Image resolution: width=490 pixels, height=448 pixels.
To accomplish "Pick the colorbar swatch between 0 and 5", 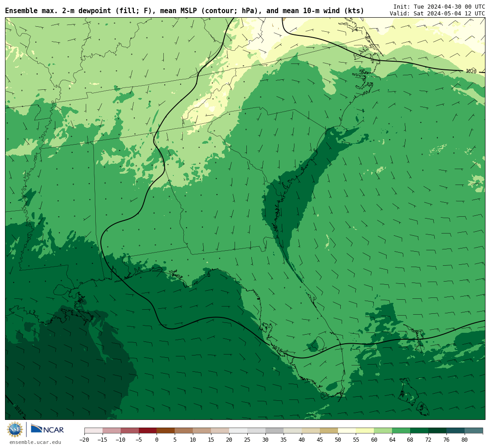I will (x=166, y=431).
